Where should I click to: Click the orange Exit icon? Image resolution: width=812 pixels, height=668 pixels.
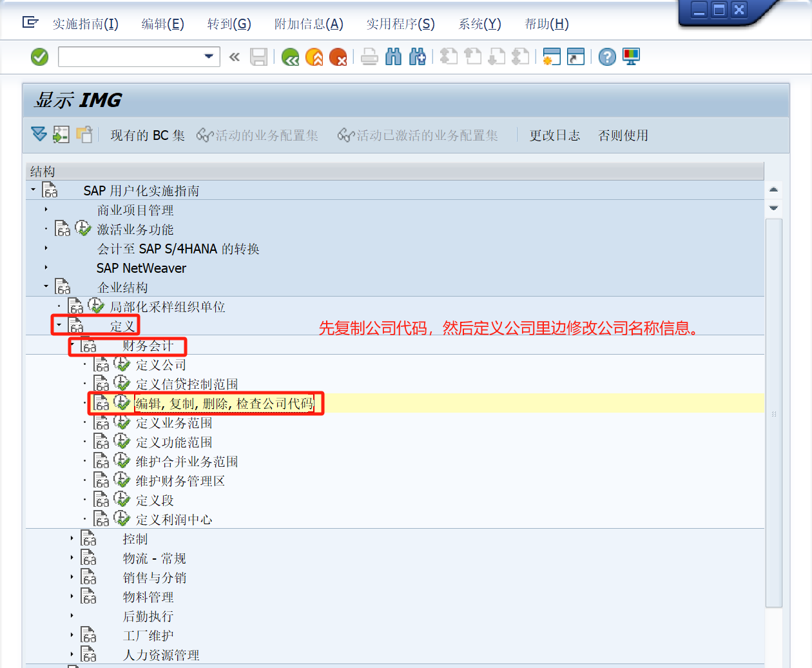pyautogui.click(x=314, y=57)
